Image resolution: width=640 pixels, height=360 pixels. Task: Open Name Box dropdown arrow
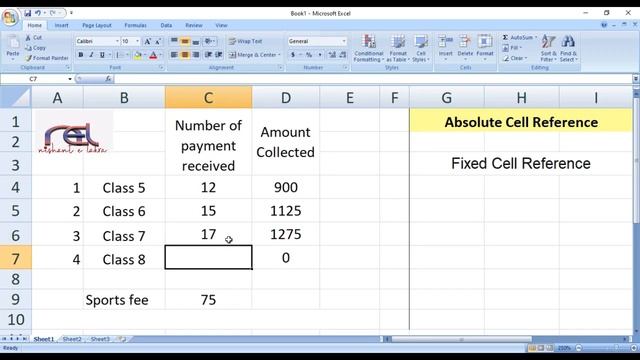[x=70, y=79]
